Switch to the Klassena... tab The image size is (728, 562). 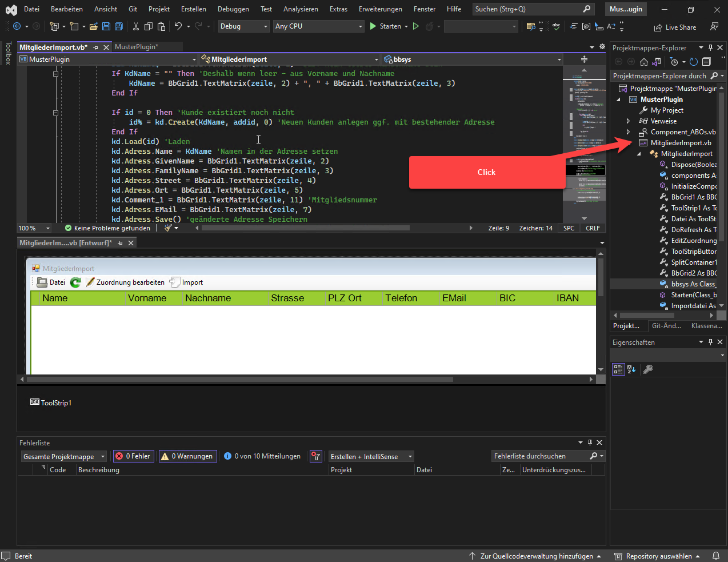706,326
